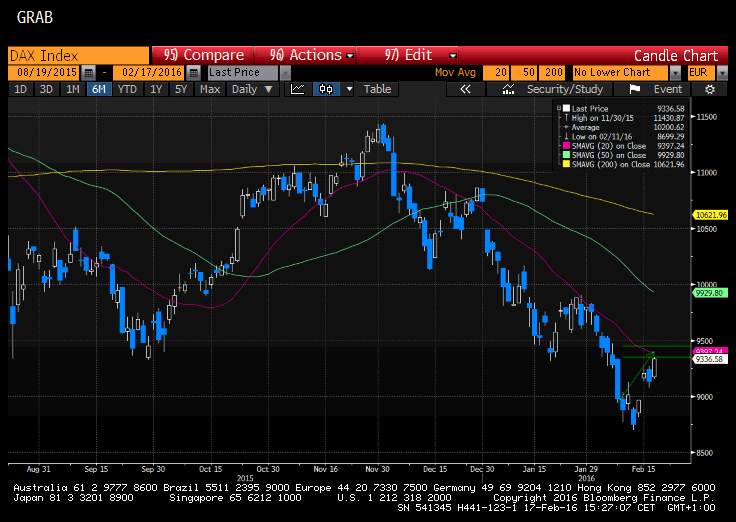This screenshot has width=736, height=522.
Task: Select the YTD range tab
Action: [127, 89]
